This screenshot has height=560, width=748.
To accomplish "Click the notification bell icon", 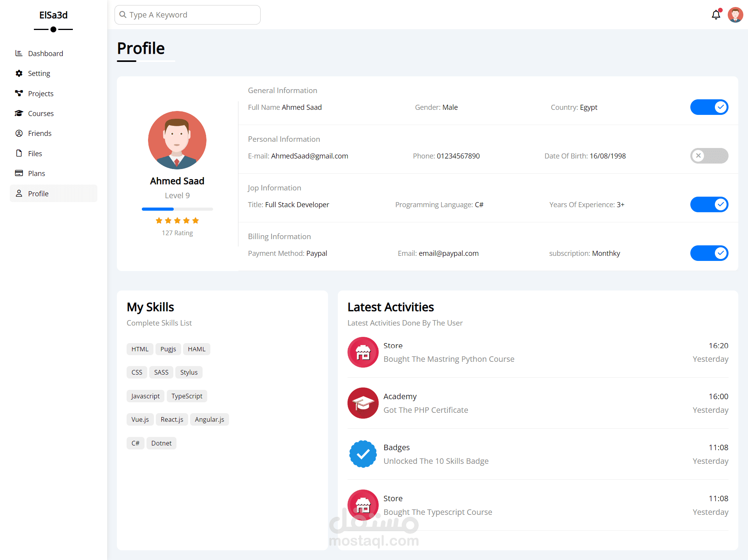I will click(x=716, y=15).
